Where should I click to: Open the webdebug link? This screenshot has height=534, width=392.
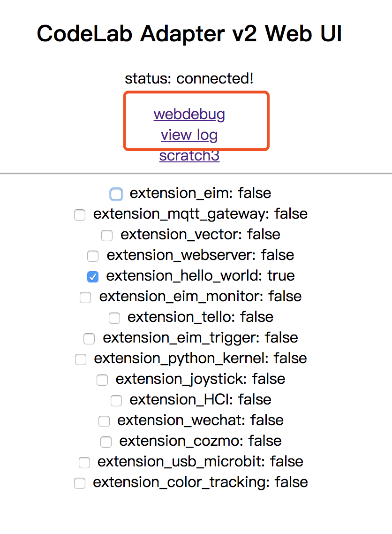pyautogui.click(x=189, y=114)
